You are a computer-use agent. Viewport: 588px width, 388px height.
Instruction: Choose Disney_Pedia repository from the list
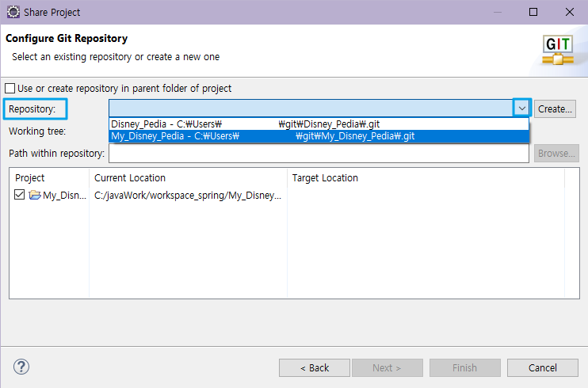[x=319, y=124]
